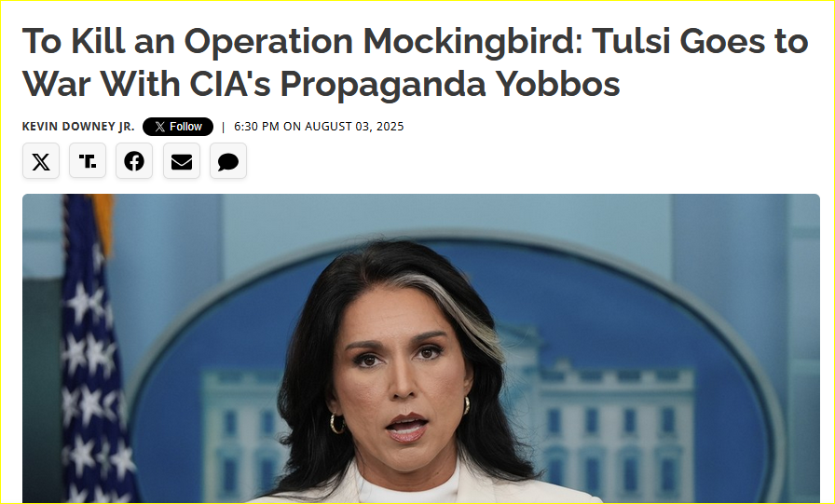Click "War With CIA's" headline text

click(x=147, y=84)
